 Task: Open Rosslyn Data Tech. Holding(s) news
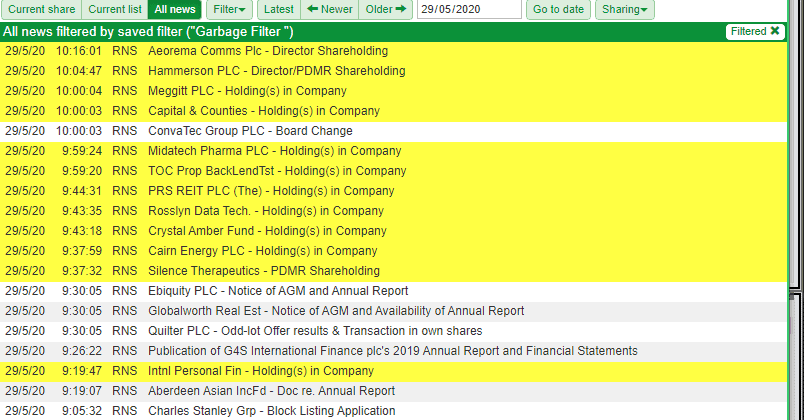266,211
